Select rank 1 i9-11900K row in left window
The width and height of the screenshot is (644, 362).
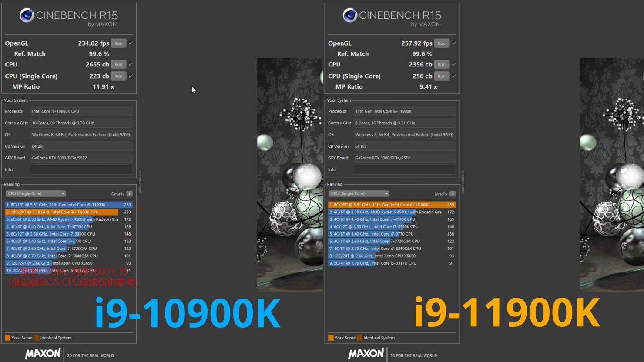(x=69, y=205)
